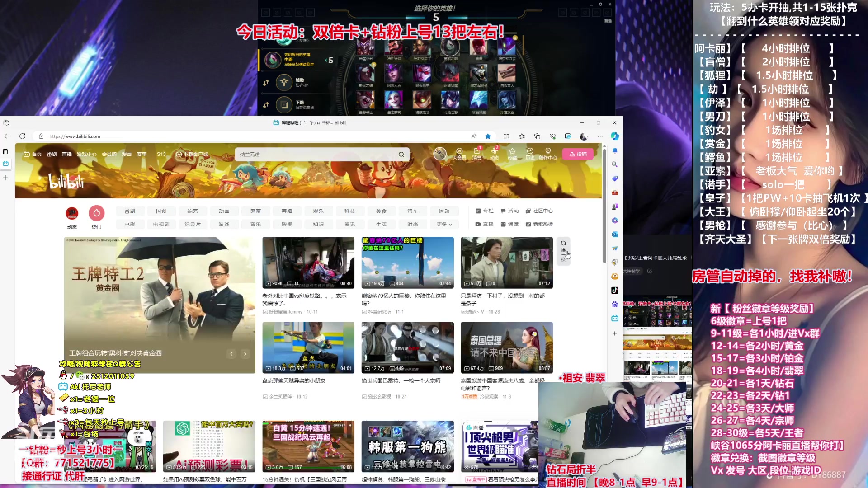Click the 换一换 refresh recommendations button
Screen dimensions: 868x488
click(x=563, y=251)
